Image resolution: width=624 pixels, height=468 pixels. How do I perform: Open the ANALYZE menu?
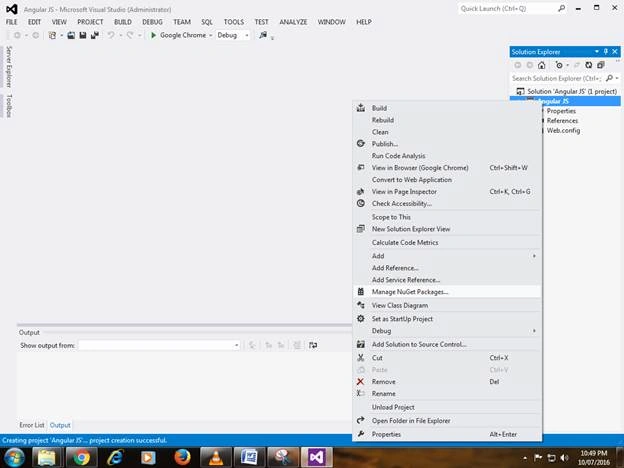(x=293, y=22)
